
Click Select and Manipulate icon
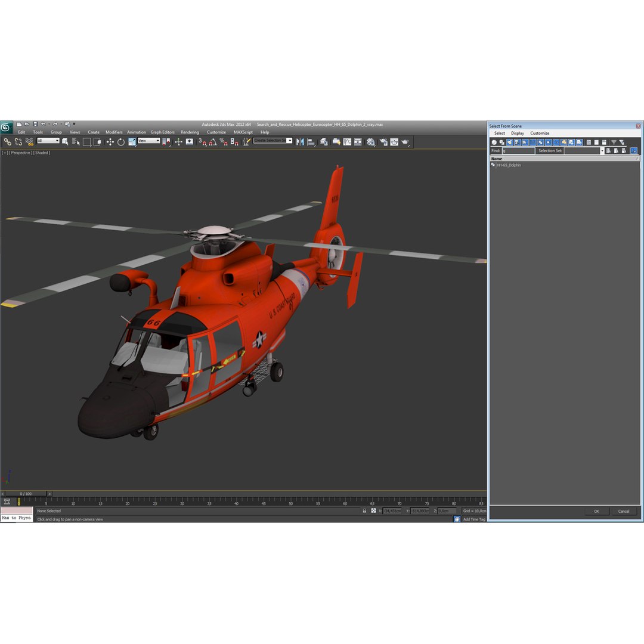pos(179,142)
